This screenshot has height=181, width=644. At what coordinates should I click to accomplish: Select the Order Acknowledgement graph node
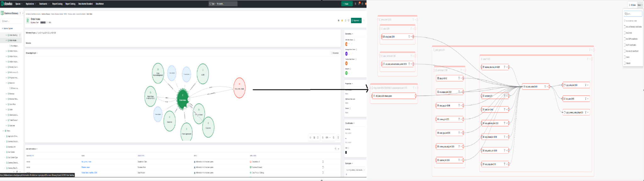pos(158,73)
